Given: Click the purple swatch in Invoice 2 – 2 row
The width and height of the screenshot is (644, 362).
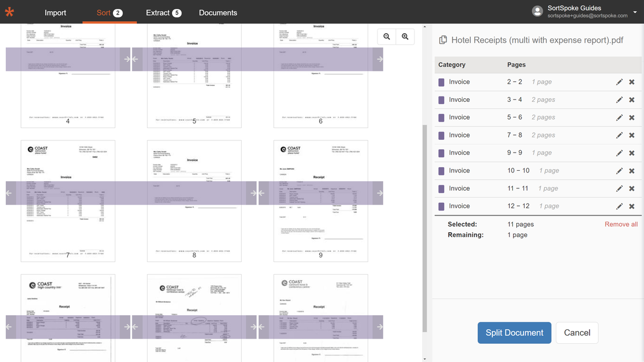Looking at the screenshot, I should point(441,82).
